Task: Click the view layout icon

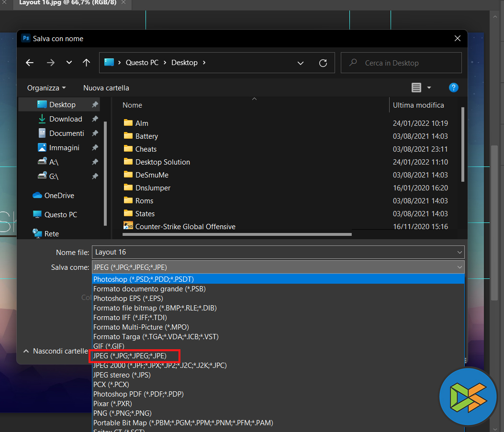Action: click(416, 88)
